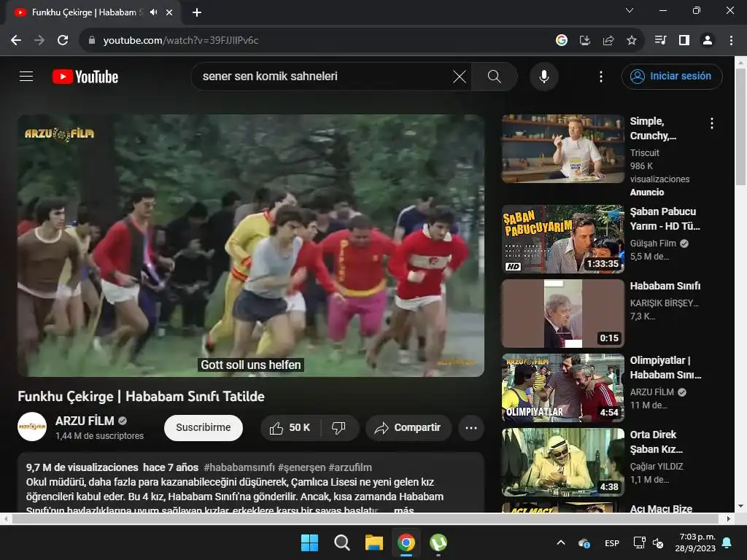Viewport: 747px width, 560px height.
Task: Open Hababam Sınıfı 0:15 thumbnail
Action: 563,314
